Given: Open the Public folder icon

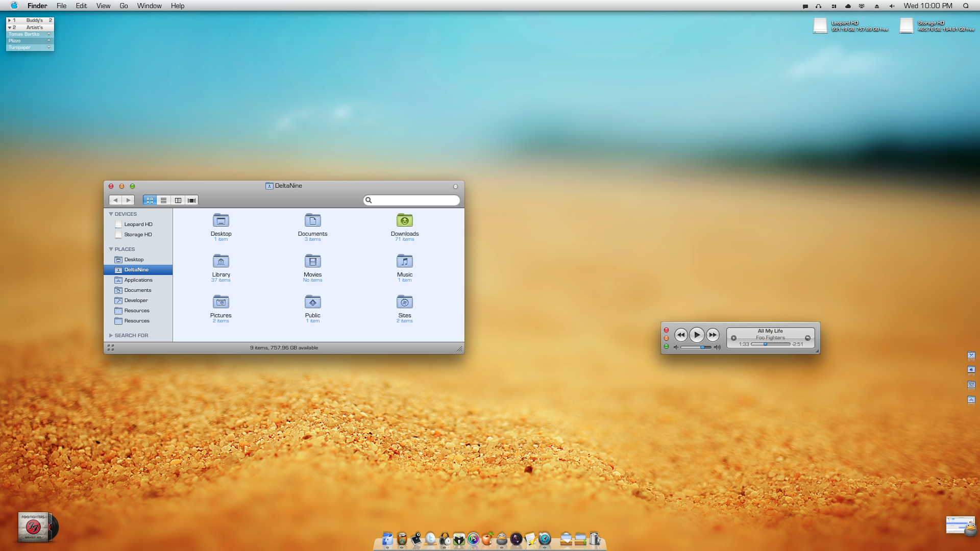Looking at the screenshot, I should coord(312,302).
